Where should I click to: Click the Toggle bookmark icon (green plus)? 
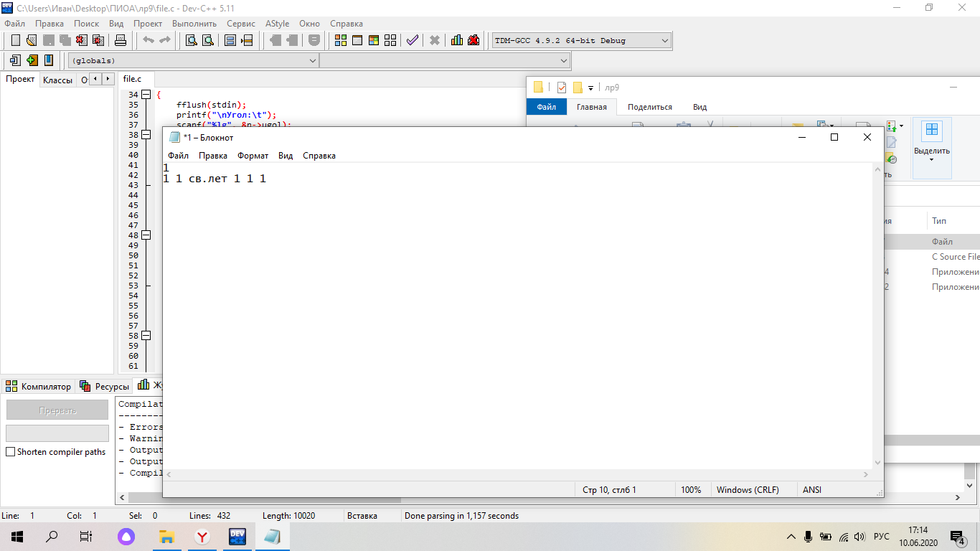(32, 60)
